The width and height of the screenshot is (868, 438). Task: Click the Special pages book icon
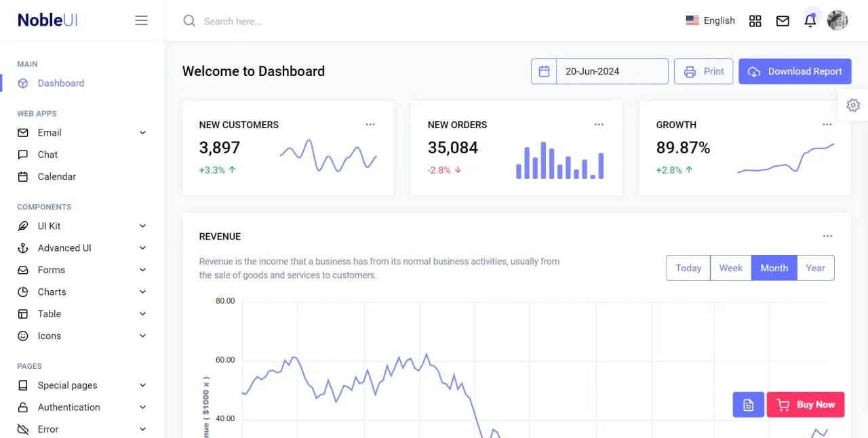coord(23,385)
